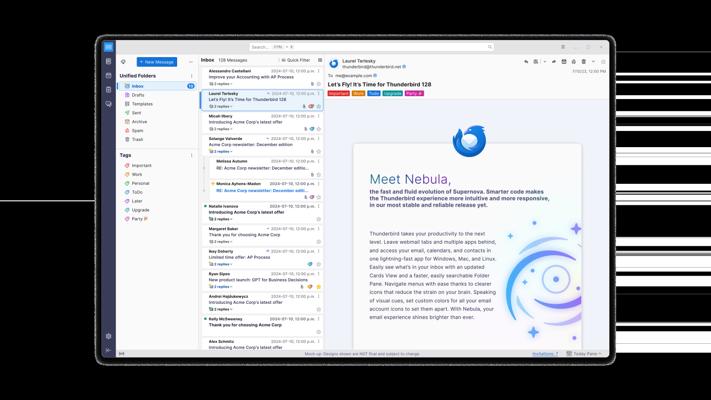
Task: Open message list display options icon
Action: pyautogui.click(x=320, y=60)
